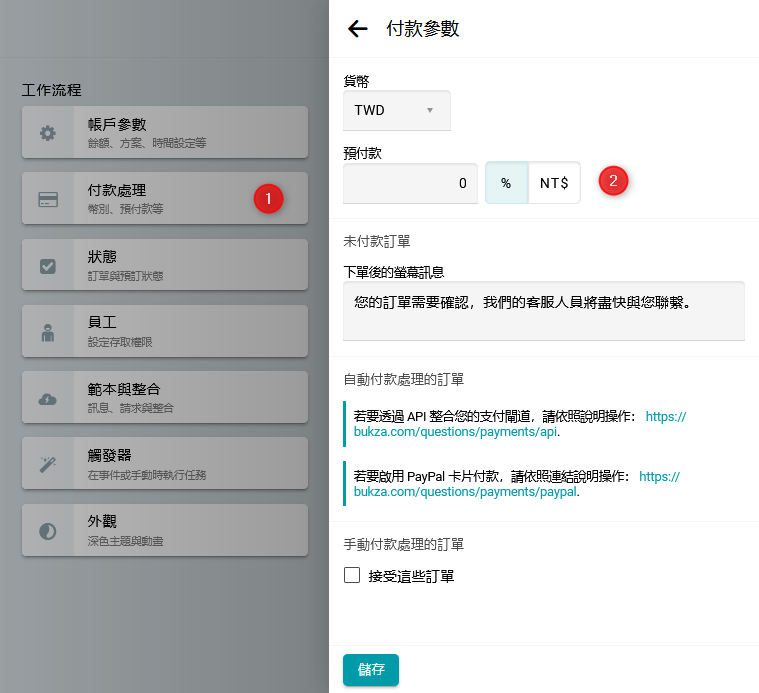This screenshot has height=693, width=759.
Task: Enable the 接受這些訂單 checkbox
Action: 352,575
